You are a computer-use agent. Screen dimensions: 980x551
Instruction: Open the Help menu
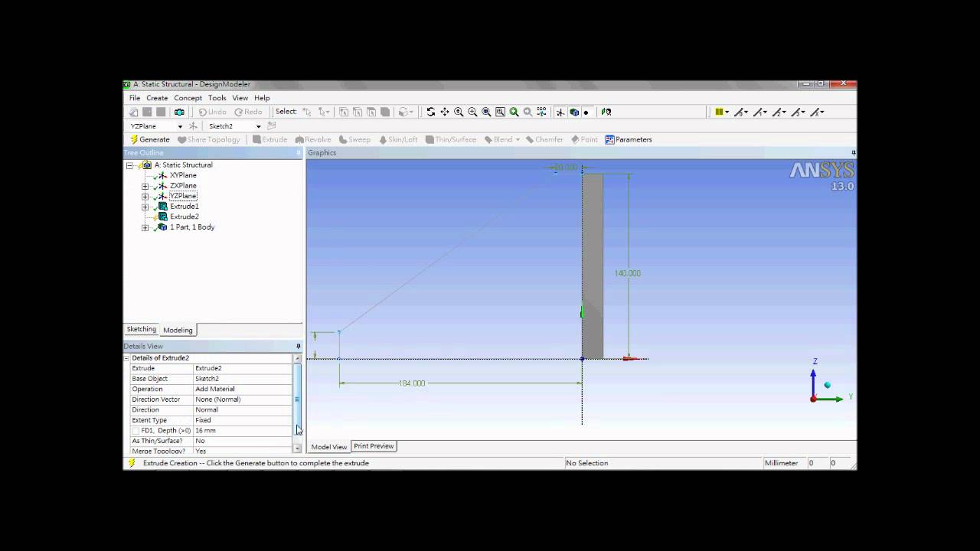click(x=262, y=98)
